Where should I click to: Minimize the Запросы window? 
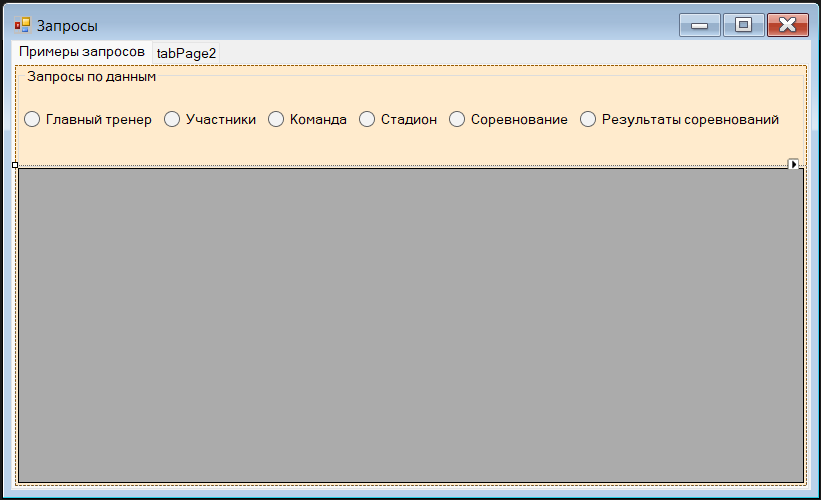(x=700, y=25)
